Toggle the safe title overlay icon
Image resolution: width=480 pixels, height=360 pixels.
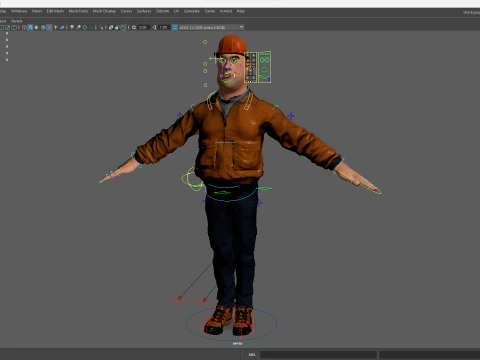[x=14, y=27]
